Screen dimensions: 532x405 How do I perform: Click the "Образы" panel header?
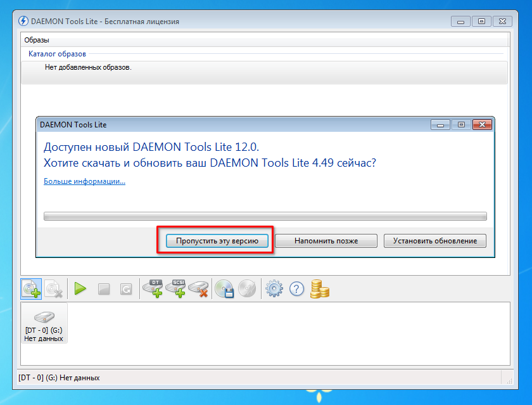pyautogui.click(x=37, y=40)
